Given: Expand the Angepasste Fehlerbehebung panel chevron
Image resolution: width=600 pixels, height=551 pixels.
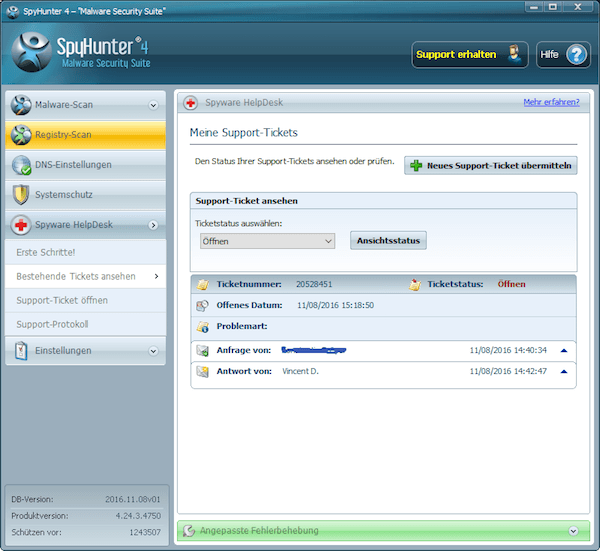Looking at the screenshot, I should 573,531.
